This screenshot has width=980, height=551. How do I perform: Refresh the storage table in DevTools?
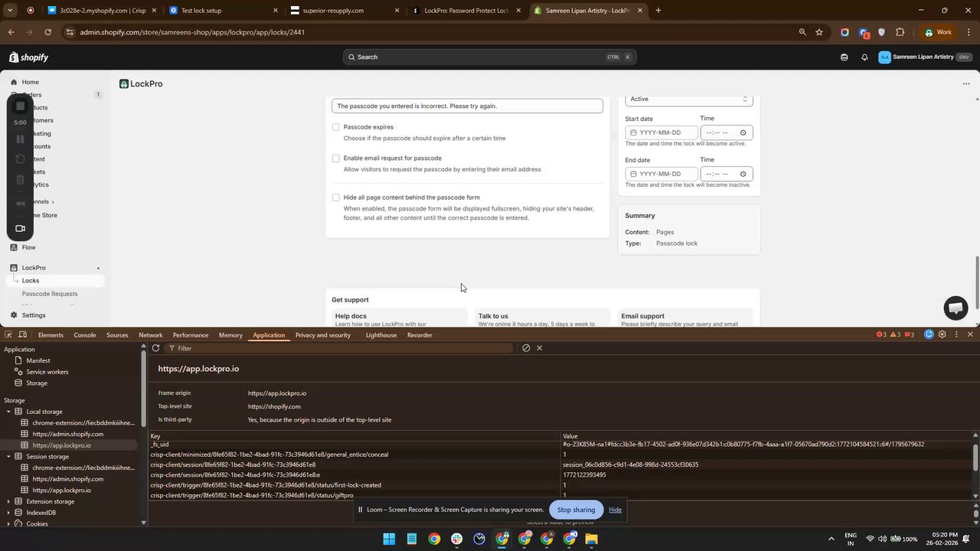click(155, 348)
